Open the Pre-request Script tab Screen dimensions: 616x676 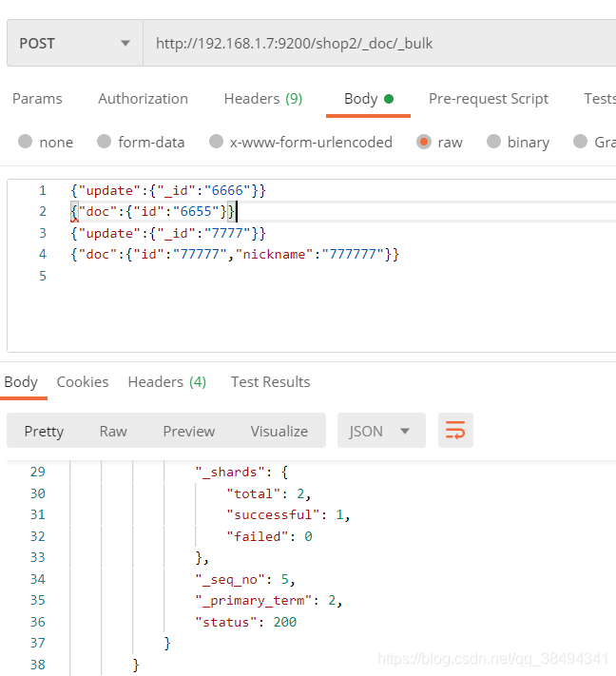(x=488, y=99)
